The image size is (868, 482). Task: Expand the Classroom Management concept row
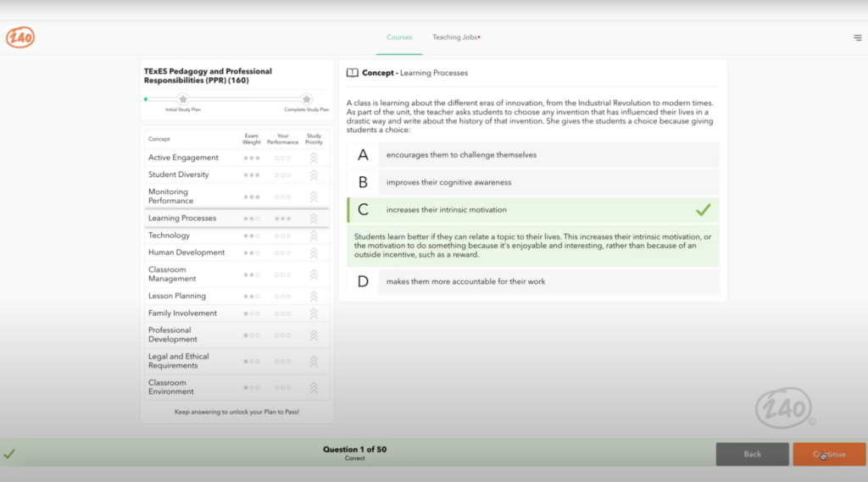coord(172,274)
